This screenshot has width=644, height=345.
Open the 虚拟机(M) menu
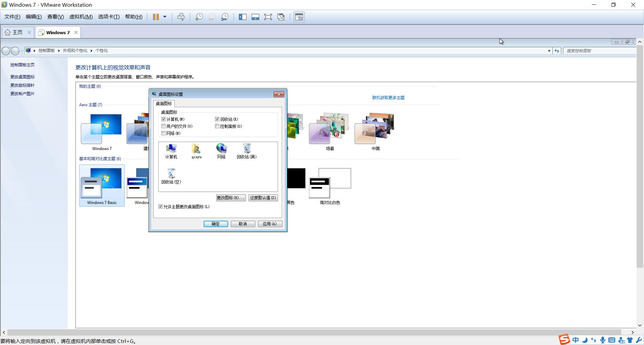[81, 17]
